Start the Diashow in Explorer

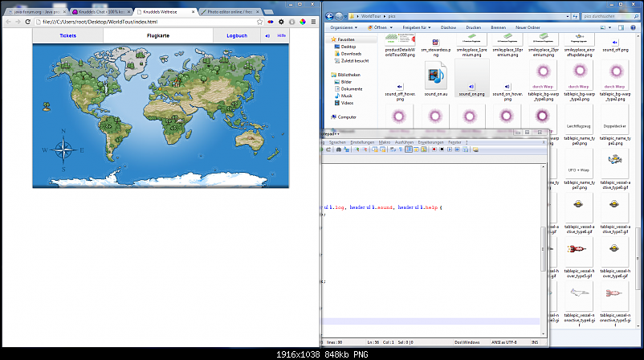click(x=448, y=27)
